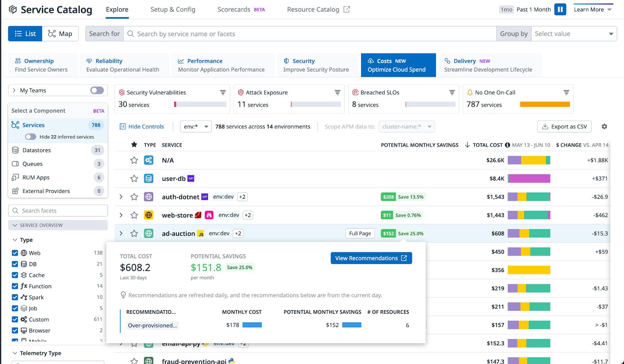The width and height of the screenshot is (624, 364).
Task: Open the Group by Select value dropdown
Action: (x=574, y=34)
